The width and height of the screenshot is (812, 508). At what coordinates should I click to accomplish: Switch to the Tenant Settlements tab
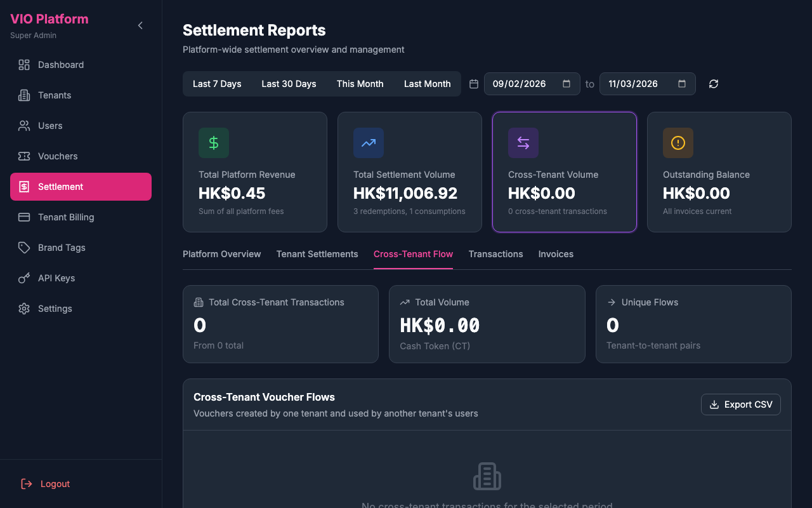(x=317, y=254)
